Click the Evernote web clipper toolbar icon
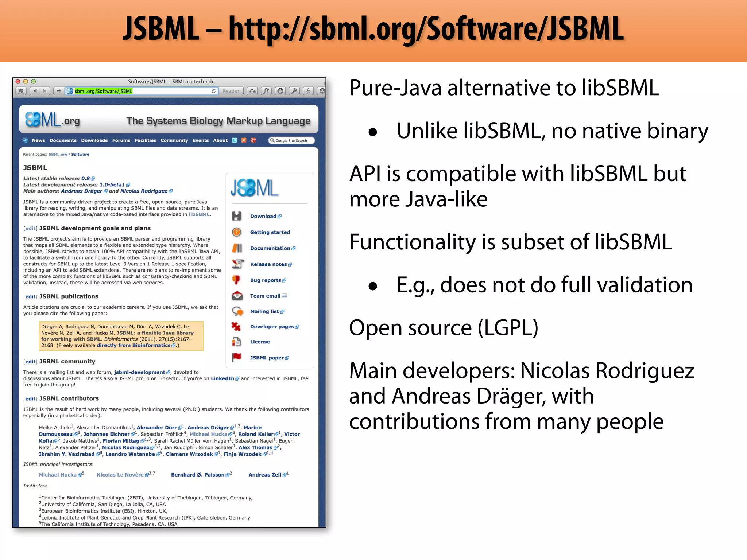The image size is (747, 560). tap(22, 91)
